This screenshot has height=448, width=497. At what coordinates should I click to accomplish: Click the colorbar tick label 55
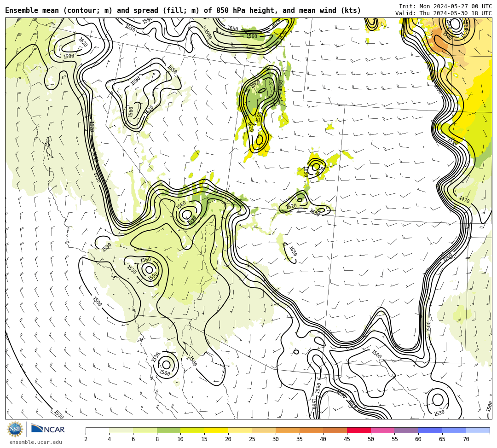(x=395, y=439)
